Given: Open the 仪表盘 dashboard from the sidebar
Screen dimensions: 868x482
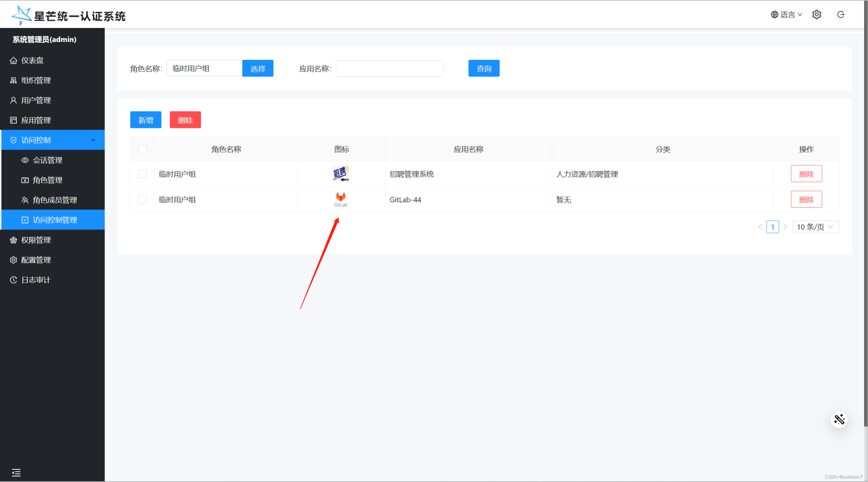Looking at the screenshot, I should 32,60.
